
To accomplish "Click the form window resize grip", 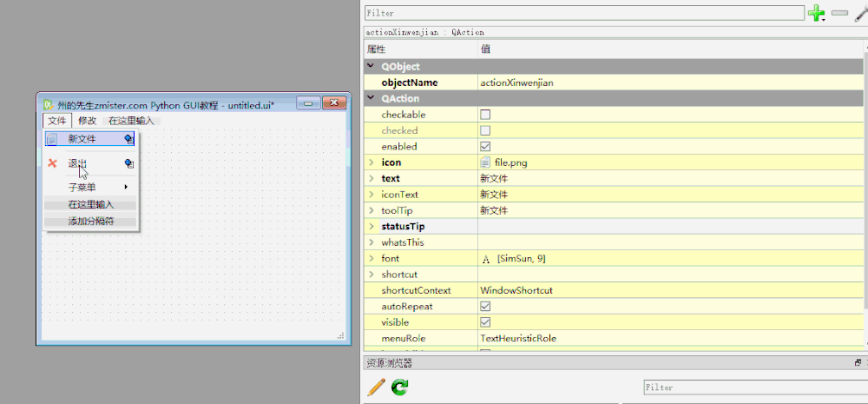I will (340, 335).
